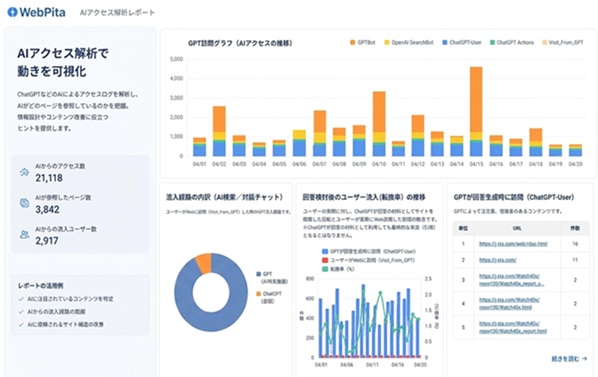The width and height of the screenshot is (598, 377).
Task: Toggle the Visit_From_GPT legend in top chart
Action: pos(563,42)
